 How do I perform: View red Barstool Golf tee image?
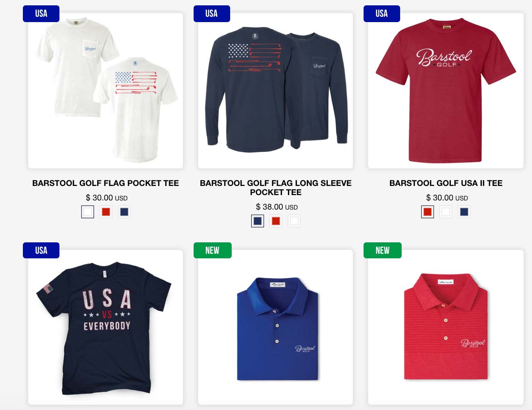[x=446, y=91]
